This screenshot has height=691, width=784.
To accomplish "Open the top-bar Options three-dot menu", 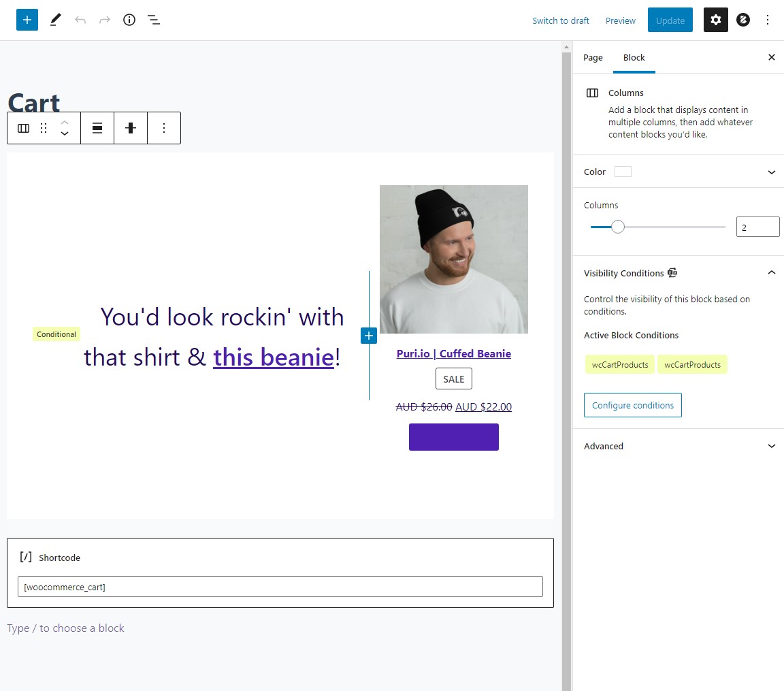I will pos(768,20).
